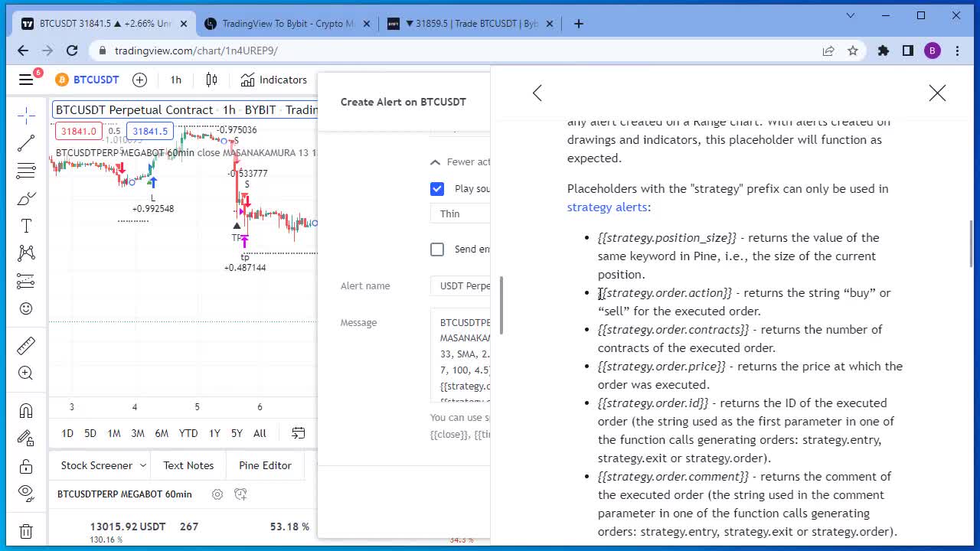Image resolution: width=980 pixels, height=551 pixels.
Task: Enable the Send email checkbox
Action: coord(437,249)
